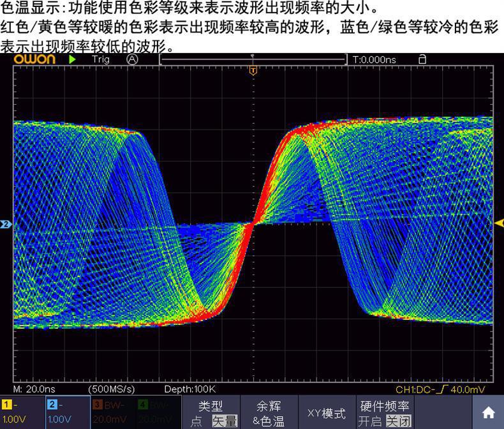Open the 硬件频率 menu
Viewport: 504px width, 429px height.
tap(385, 412)
